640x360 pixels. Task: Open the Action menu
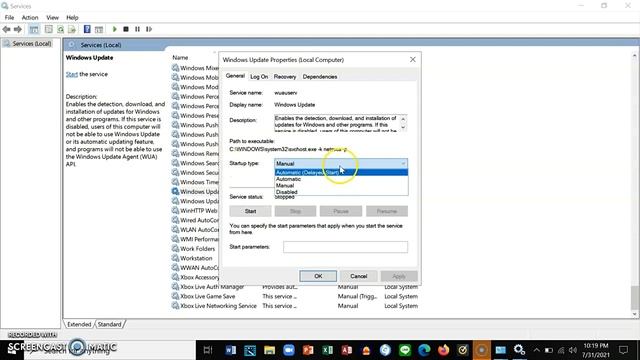click(30, 18)
